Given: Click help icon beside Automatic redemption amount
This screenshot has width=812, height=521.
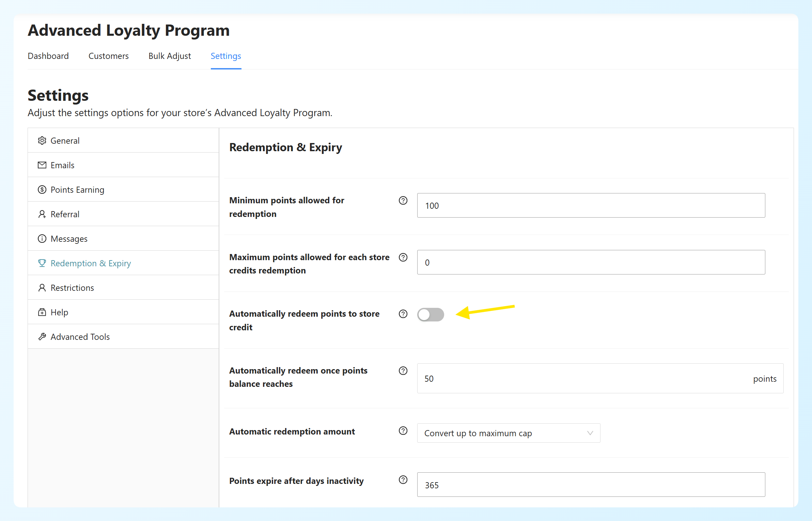Looking at the screenshot, I should (x=403, y=431).
